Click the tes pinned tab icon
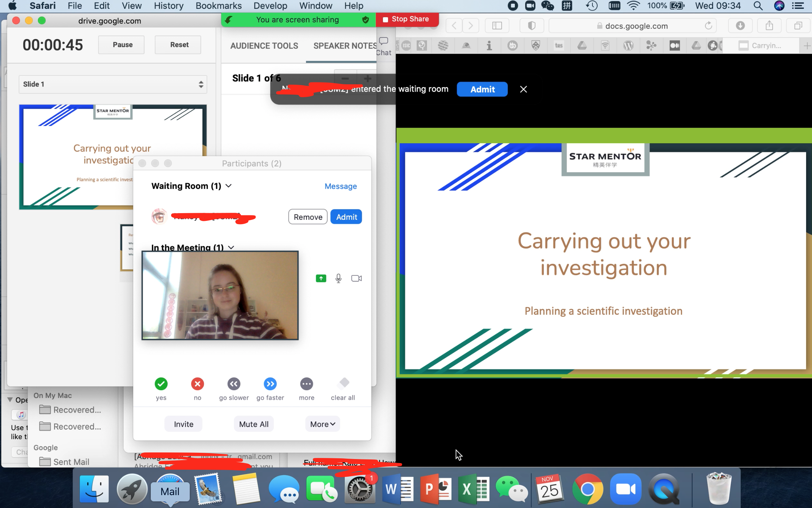812x508 pixels. tap(559, 46)
